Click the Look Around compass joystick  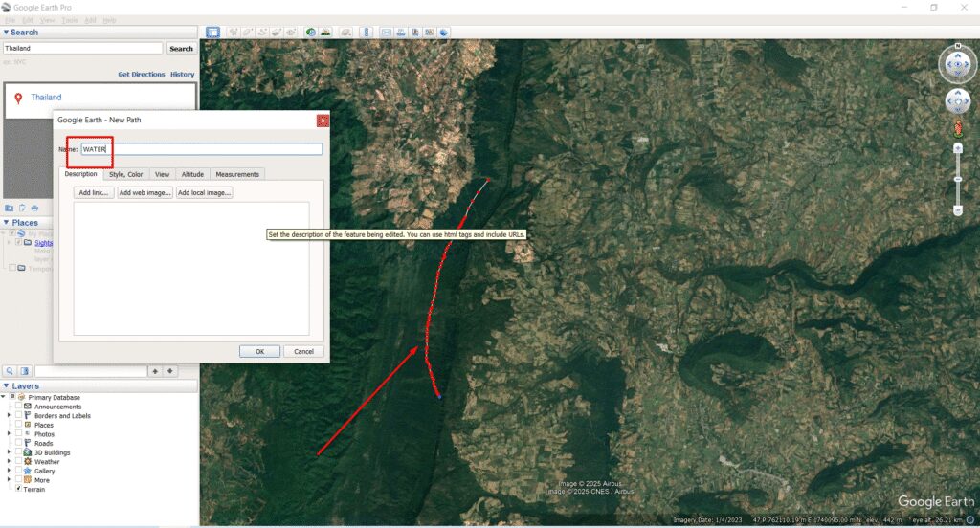(957, 64)
